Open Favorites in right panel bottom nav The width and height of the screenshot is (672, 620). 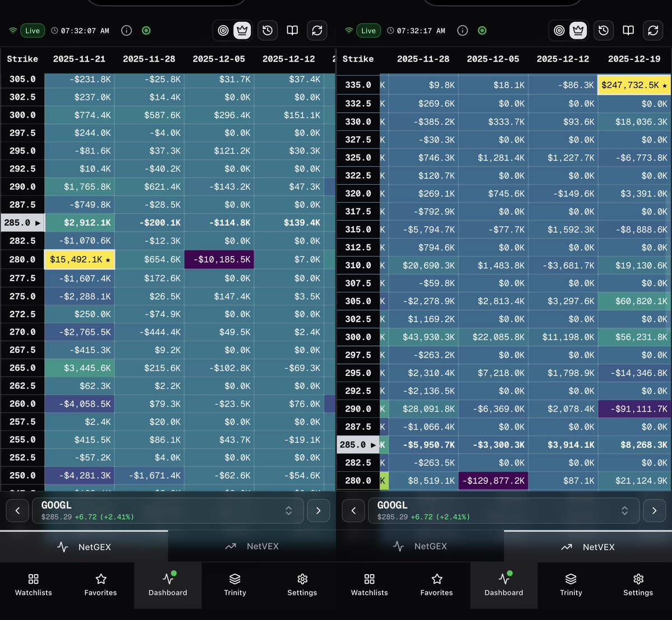pyautogui.click(x=437, y=585)
